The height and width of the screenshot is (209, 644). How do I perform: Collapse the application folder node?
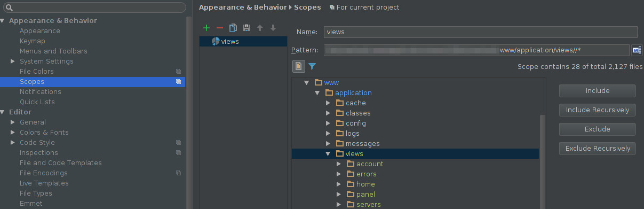pyautogui.click(x=317, y=92)
